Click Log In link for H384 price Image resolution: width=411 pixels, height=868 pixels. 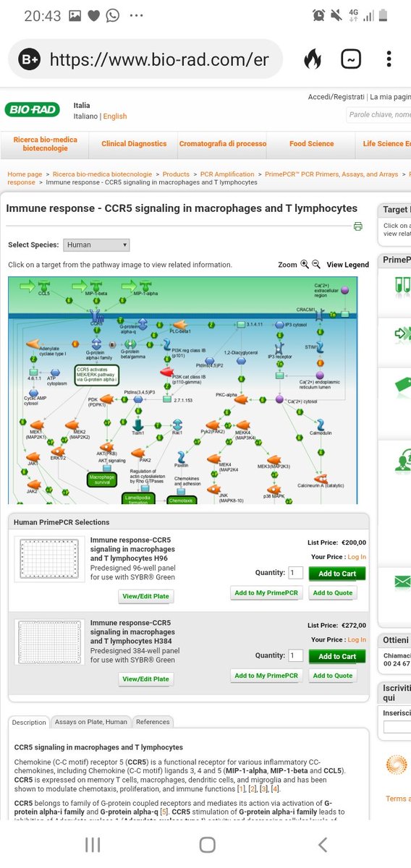(x=357, y=640)
